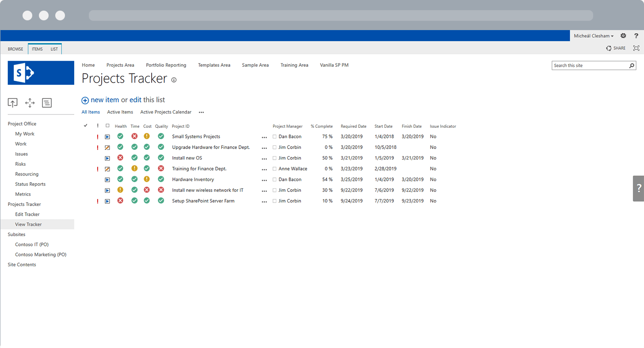Open ellipsis menu for Install new OS
644x348 pixels.
pyautogui.click(x=264, y=159)
